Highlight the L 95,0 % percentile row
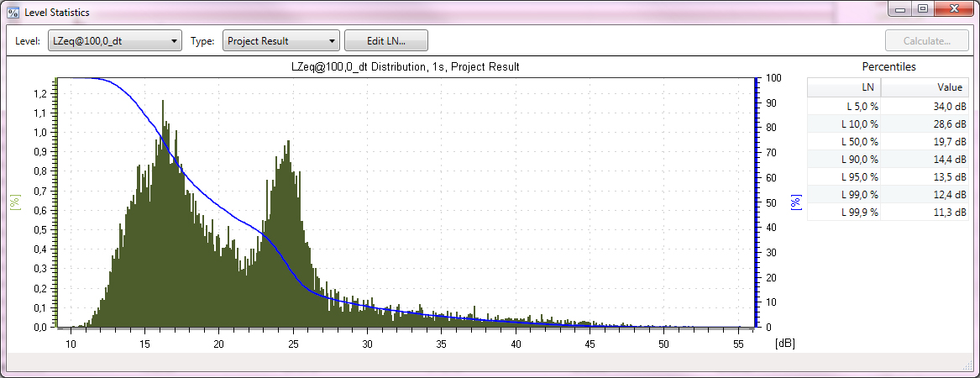This screenshot has width=980, height=378. click(x=888, y=176)
